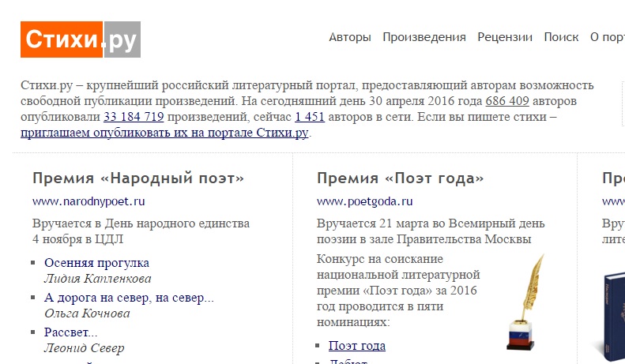
Task: Open the Поиск page
Action: click(x=561, y=37)
